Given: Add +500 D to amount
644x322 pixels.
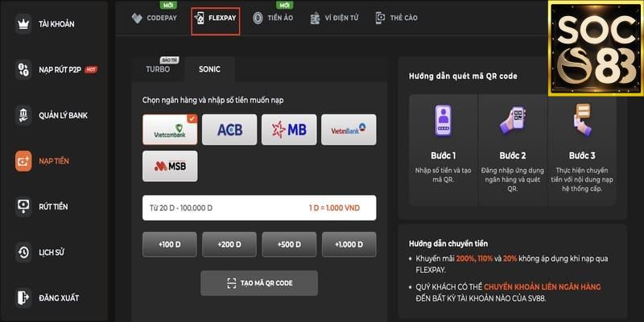Looking at the screenshot, I should 289,245.
